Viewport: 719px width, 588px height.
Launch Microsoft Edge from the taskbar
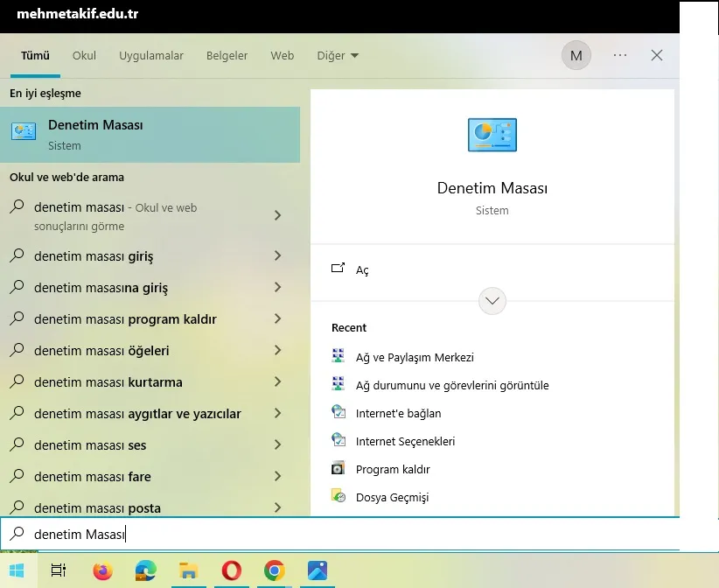click(146, 570)
